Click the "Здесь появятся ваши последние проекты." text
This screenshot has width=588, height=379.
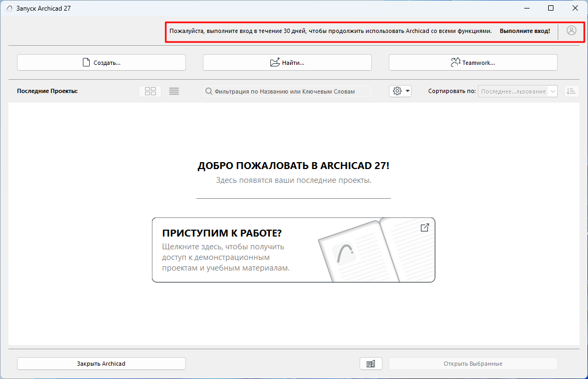[294, 181]
